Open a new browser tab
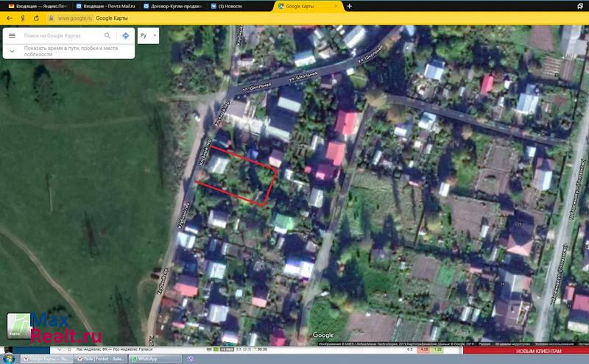The width and height of the screenshot is (589, 364). [350, 6]
